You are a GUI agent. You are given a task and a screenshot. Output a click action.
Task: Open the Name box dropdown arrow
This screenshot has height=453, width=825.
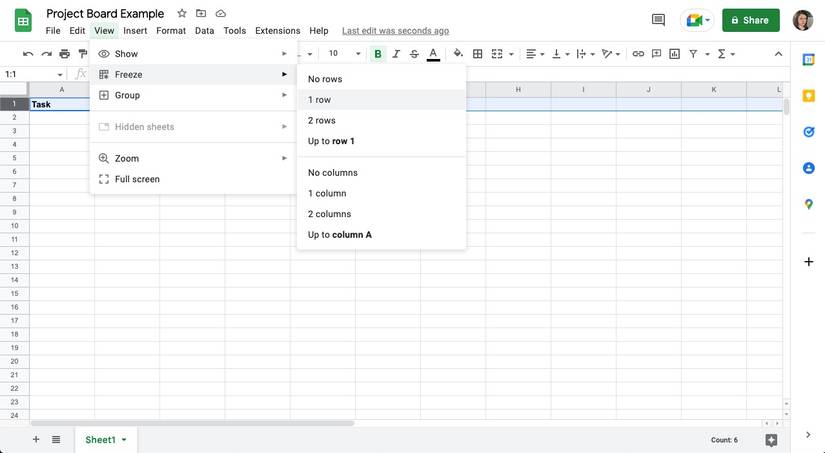[x=60, y=75]
